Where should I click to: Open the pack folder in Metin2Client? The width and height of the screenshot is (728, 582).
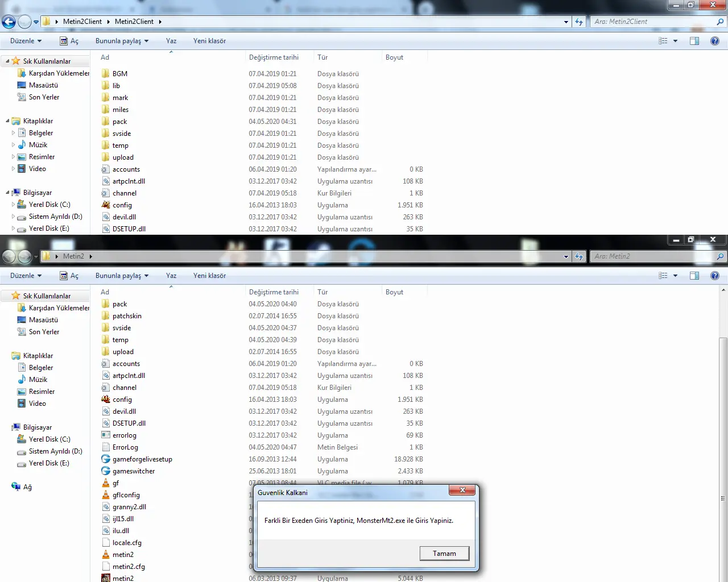[119, 121]
